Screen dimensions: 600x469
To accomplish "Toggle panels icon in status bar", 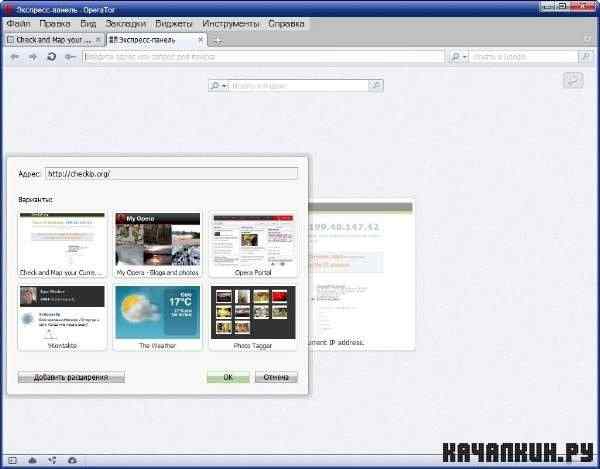I will point(13,461).
